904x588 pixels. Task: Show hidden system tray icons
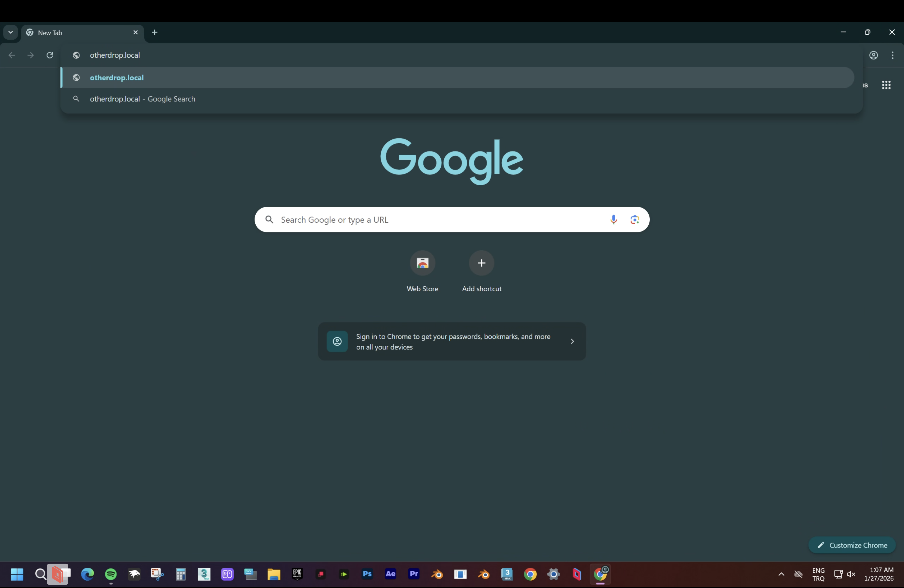click(x=781, y=575)
